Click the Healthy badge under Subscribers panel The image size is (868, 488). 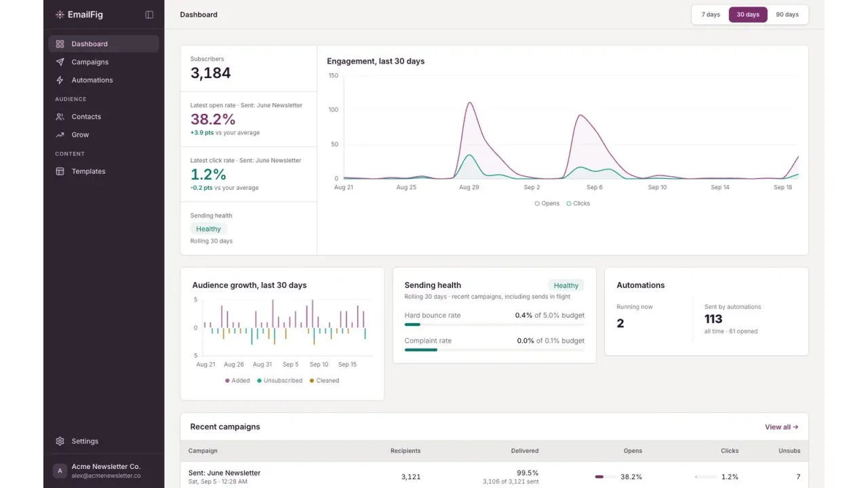(209, 229)
